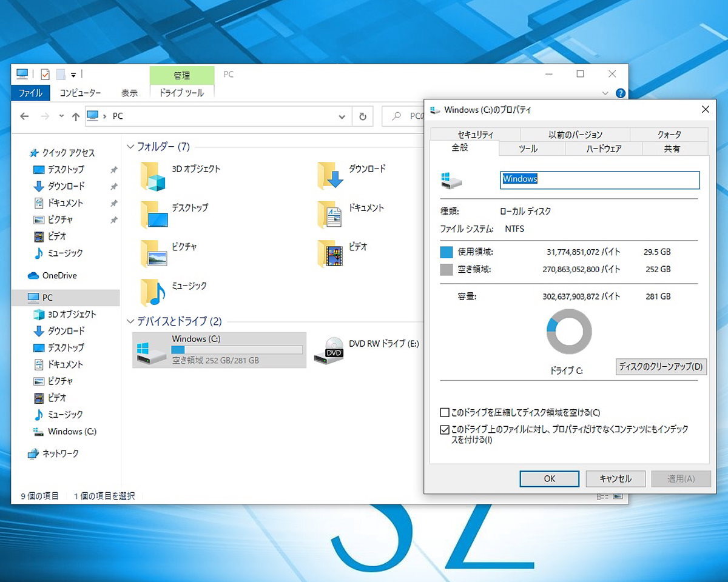The height and width of the screenshot is (582, 728).
Task: Collapse the フォルダー (7) group
Action: (130, 147)
